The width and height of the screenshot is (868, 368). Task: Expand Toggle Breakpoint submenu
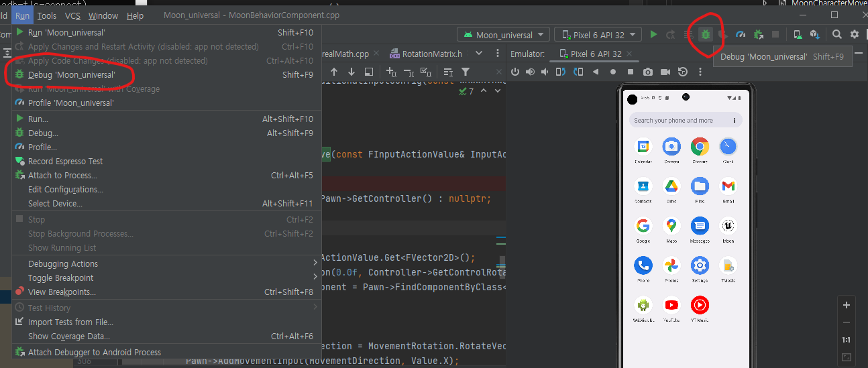point(166,278)
